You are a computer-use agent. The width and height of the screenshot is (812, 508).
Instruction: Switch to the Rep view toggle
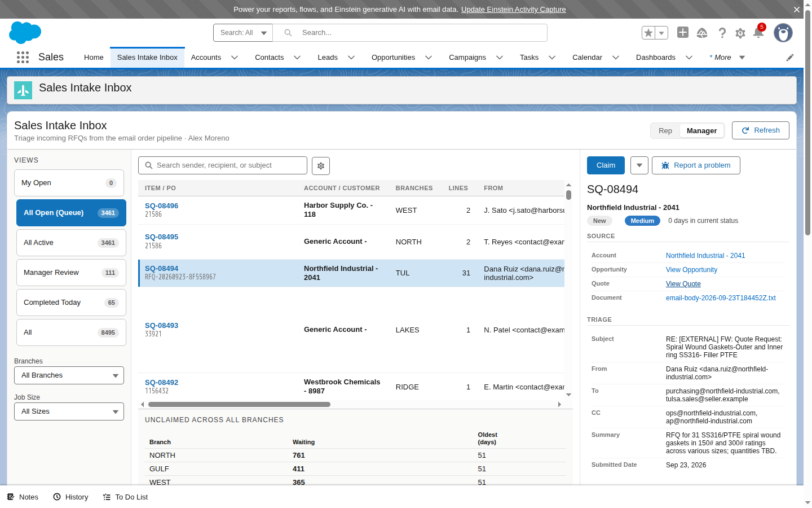tap(665, 131)
